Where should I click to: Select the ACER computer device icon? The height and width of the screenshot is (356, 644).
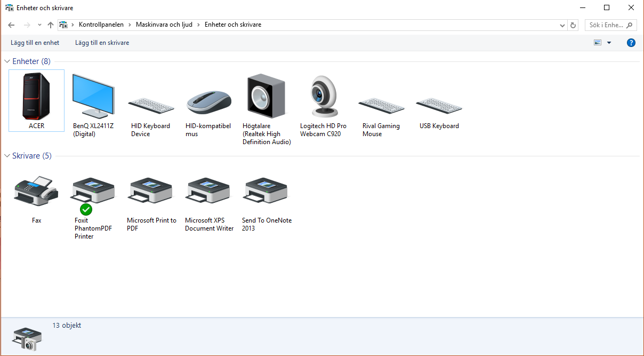[x=36, y=96]
